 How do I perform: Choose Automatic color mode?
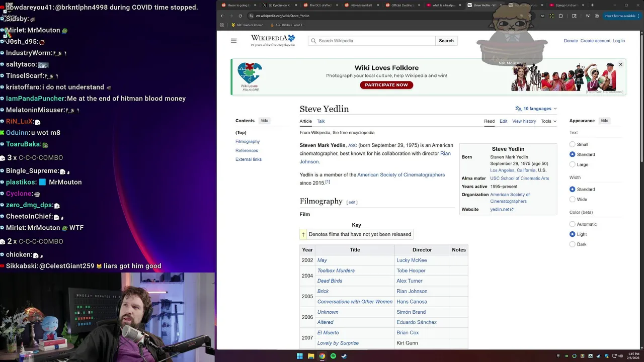coord(572,224)
